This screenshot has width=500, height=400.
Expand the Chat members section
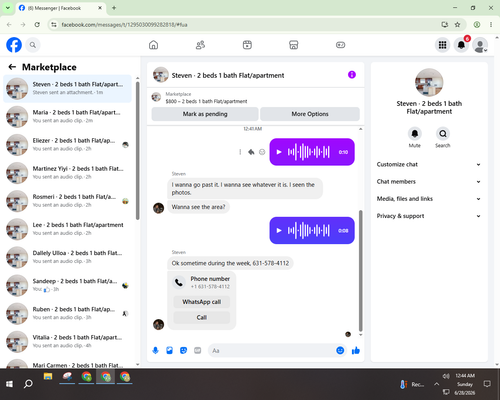pos(429,182)
